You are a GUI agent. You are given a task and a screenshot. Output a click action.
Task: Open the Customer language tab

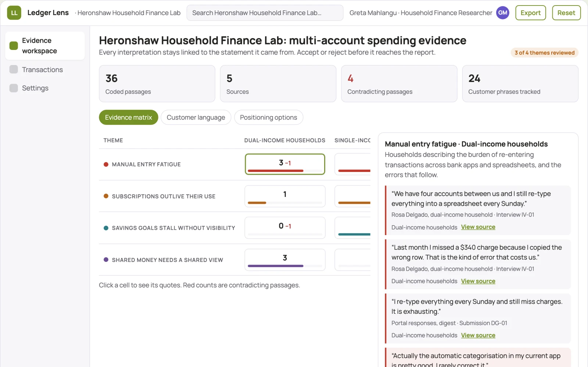click(x=196, y=117)
